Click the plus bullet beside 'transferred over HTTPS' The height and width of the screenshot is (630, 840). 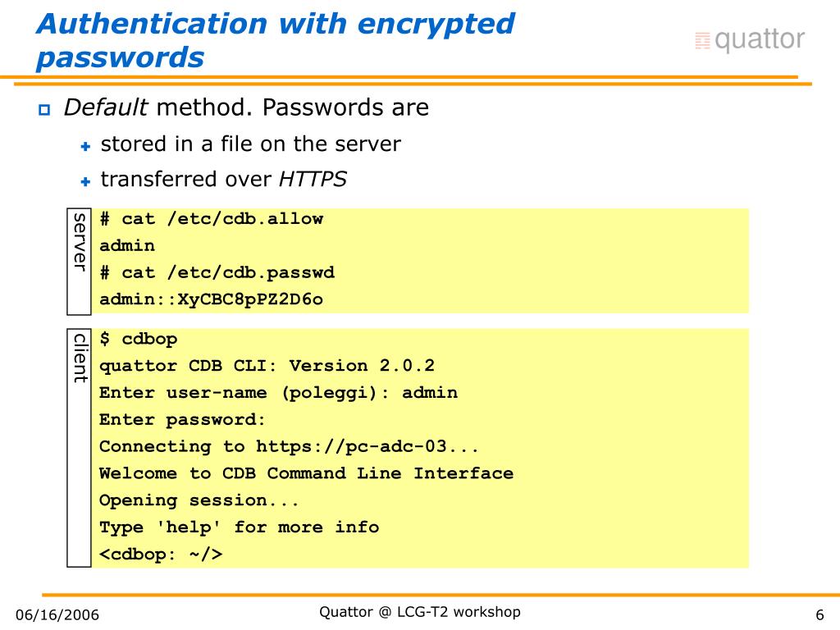(x=85, y=181)
